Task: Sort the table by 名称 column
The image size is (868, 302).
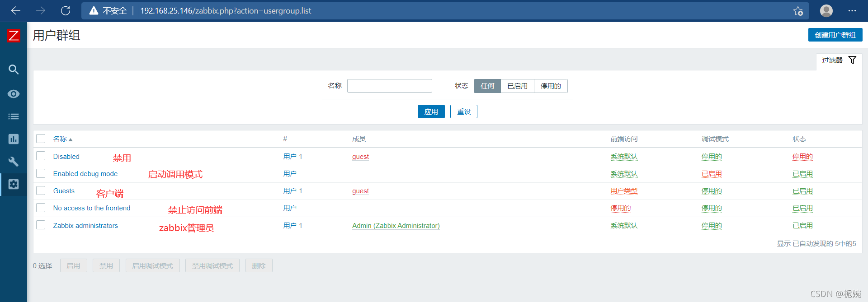Action: click(63, 139)
